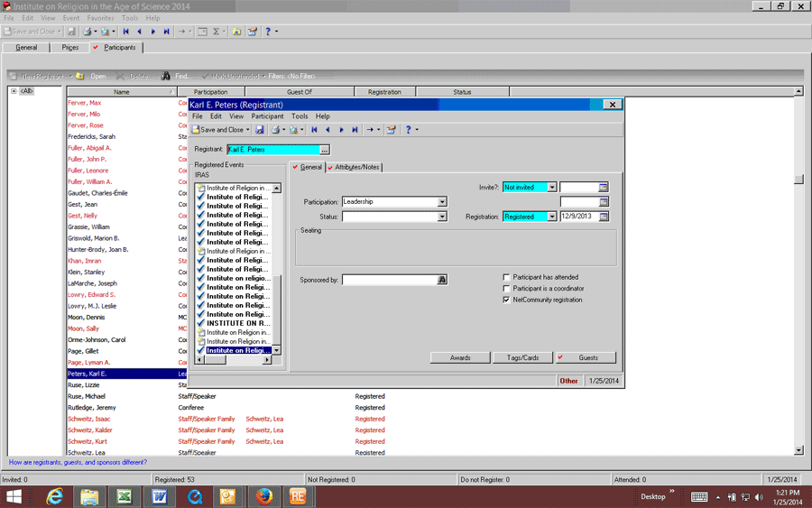The image size is (812, 508).
Task: Open the Registration dropdown showing Registered
Action: [x=552, y=217]
